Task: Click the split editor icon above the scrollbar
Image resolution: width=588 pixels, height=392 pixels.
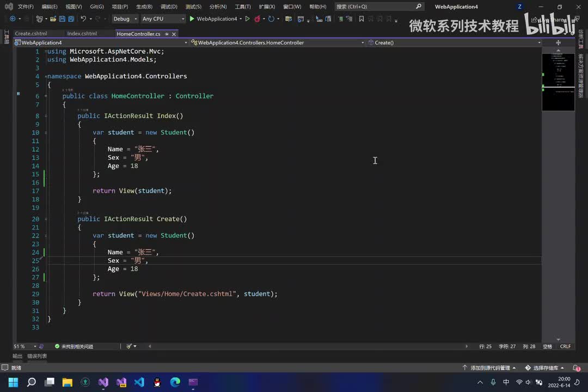Action: coord(559,43)
